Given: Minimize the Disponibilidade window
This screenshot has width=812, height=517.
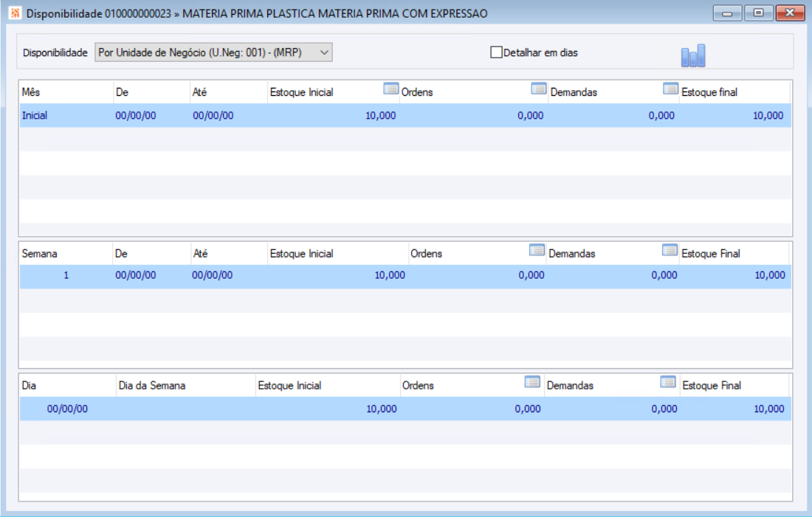Looking at the screenshot, I should click(x=728, y=13).
